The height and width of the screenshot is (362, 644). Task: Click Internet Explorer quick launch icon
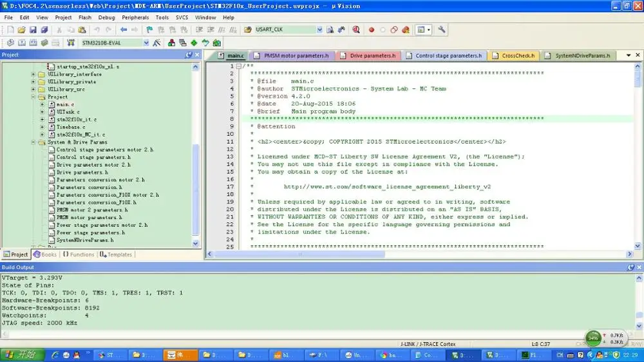55,355
